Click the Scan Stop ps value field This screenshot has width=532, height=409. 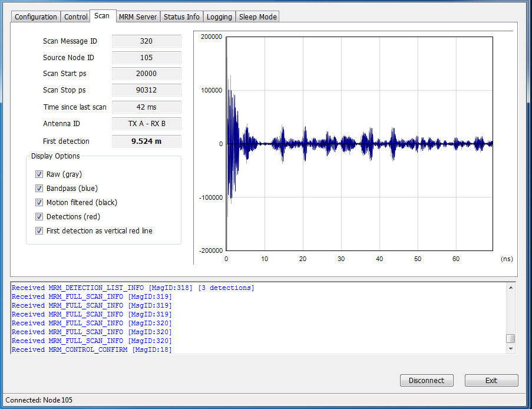click(x=146, y=91)
